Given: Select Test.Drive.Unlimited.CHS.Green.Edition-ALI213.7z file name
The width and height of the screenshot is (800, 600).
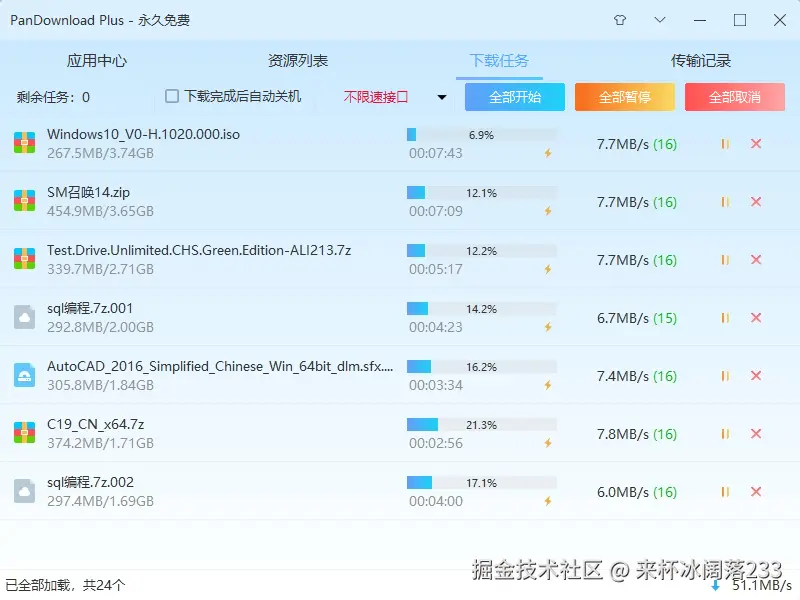Looking at the screenshot, I should (199, 251).
